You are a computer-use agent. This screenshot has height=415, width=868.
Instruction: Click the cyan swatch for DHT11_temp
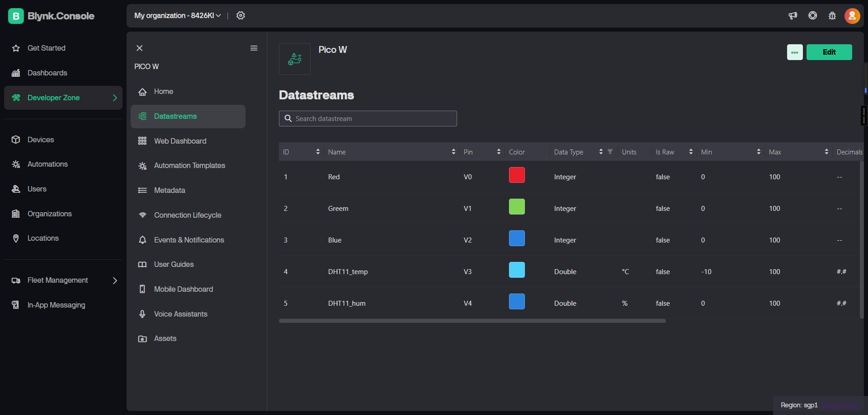coord(517,270)
